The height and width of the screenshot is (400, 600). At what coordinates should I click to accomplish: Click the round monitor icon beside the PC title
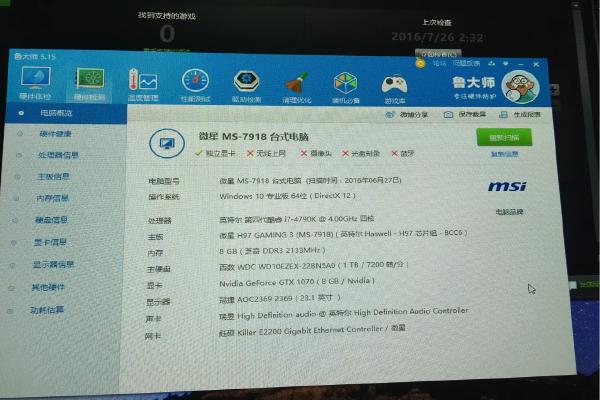coord(167,143)
